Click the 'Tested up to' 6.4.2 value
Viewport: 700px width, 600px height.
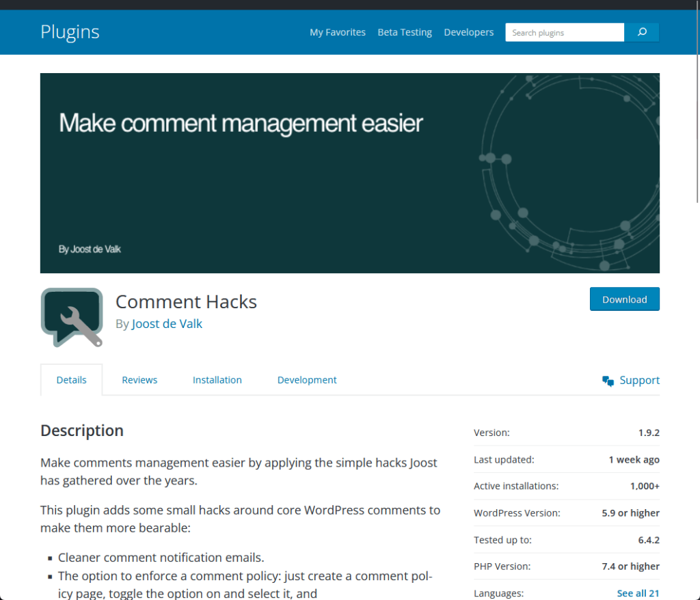click(x=649, y=540)
